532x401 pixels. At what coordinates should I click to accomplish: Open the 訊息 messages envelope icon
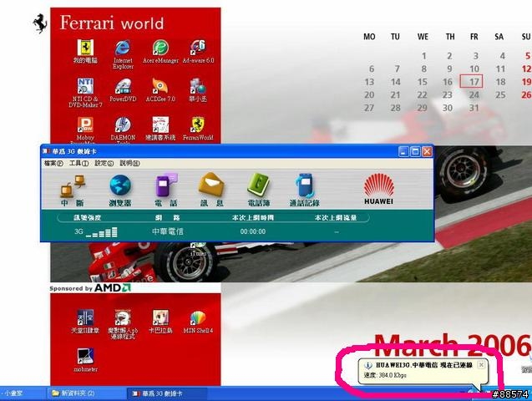(x=211, y=190)
